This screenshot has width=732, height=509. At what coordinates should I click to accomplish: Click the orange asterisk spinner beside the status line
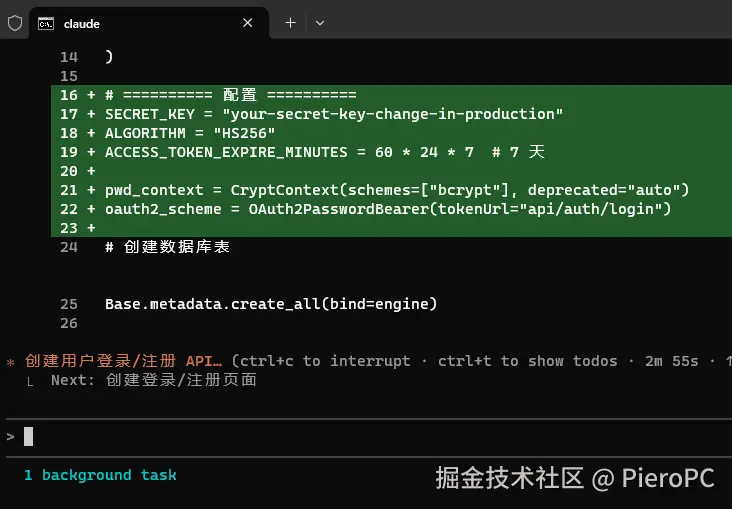coord(11,362)
